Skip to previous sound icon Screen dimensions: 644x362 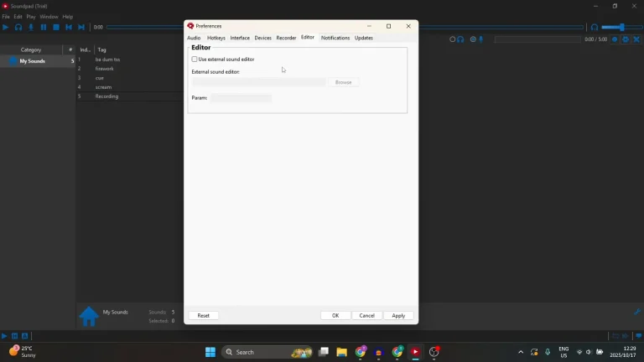(69, 27)
